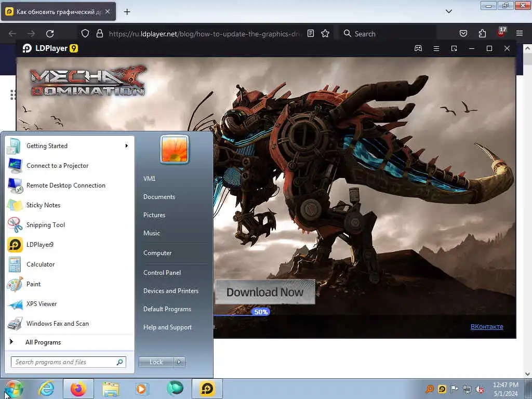This screenshot has height=399, width=532.
Task: Open Windows Media Player in taskbar
Action: (141, 389)
